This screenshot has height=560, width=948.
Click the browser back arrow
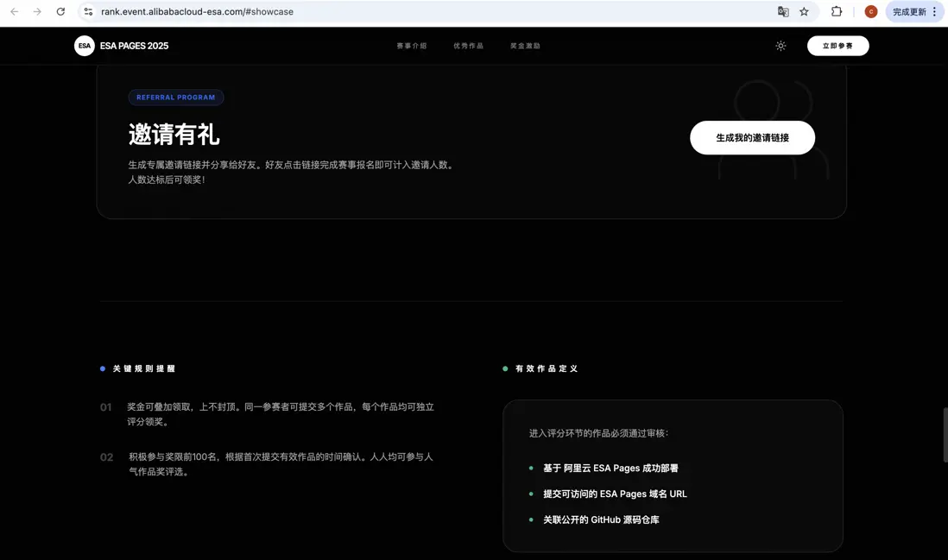(x=15, y=11)
